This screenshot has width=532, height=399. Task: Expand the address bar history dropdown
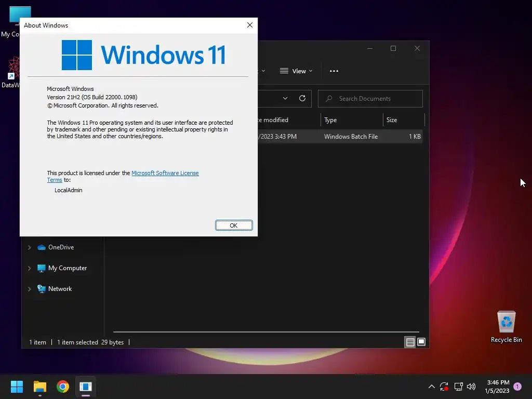click(x=285, y=98)
